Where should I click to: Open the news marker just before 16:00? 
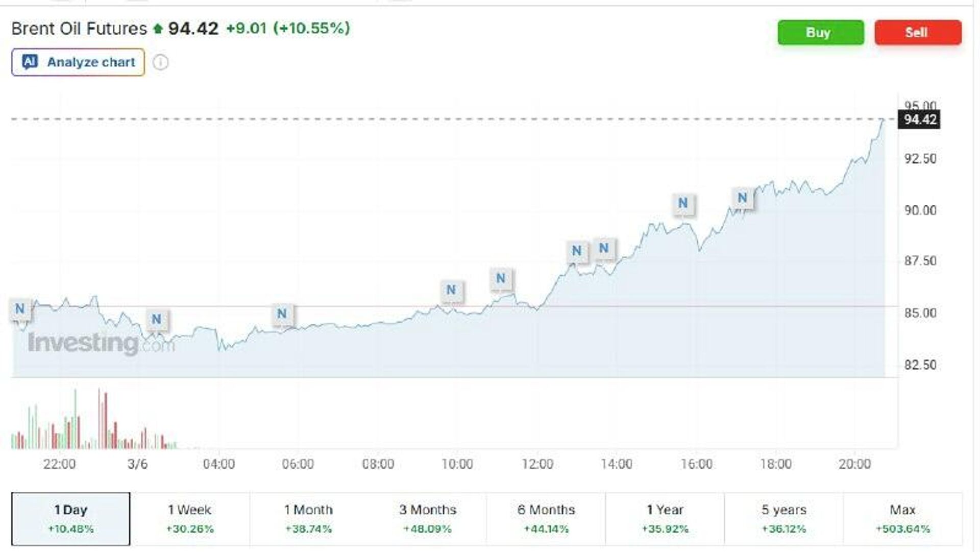tap(683, 203)
